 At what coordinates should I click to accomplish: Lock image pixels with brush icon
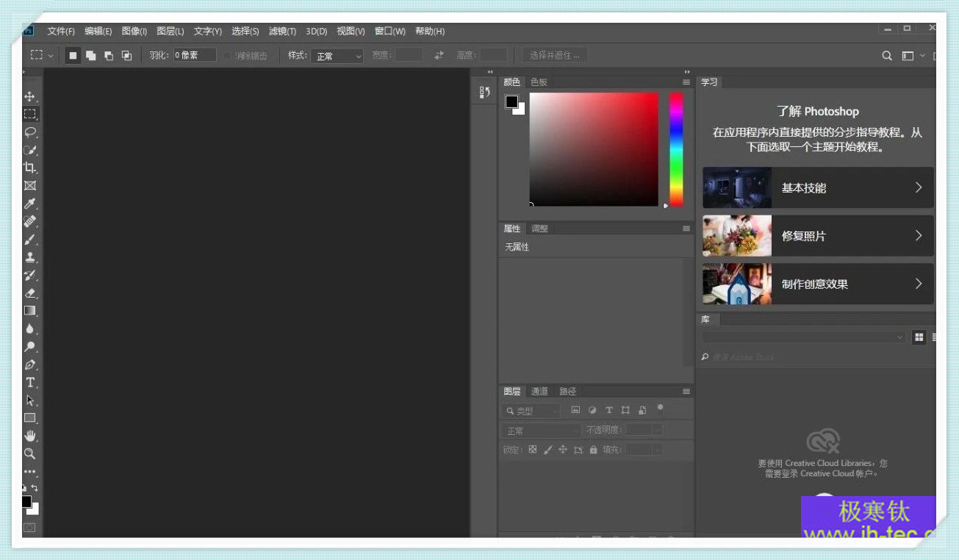click(547, 450)
